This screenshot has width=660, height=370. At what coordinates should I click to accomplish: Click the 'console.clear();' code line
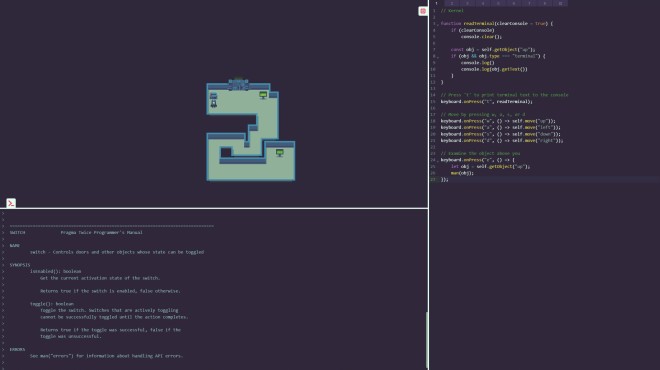(481, 37)
